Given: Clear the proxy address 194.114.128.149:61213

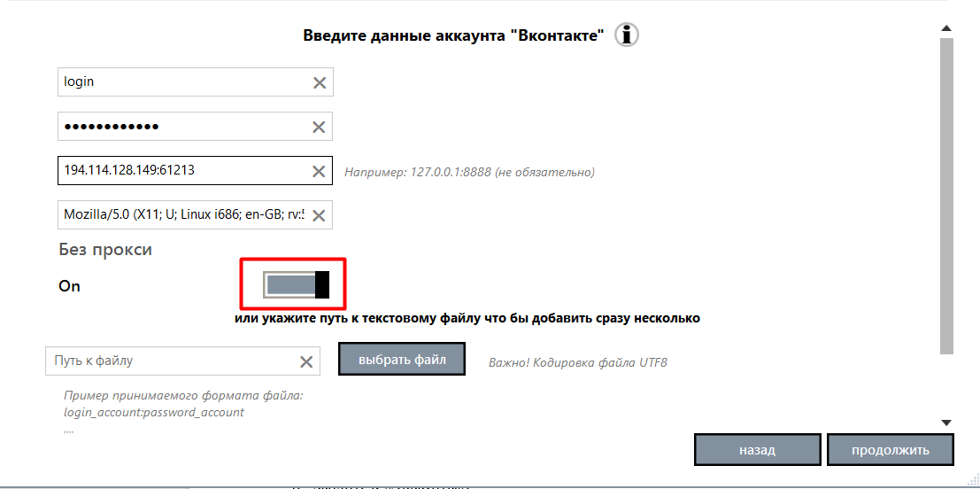Looking at the screenshot, I should click(319, 171).
